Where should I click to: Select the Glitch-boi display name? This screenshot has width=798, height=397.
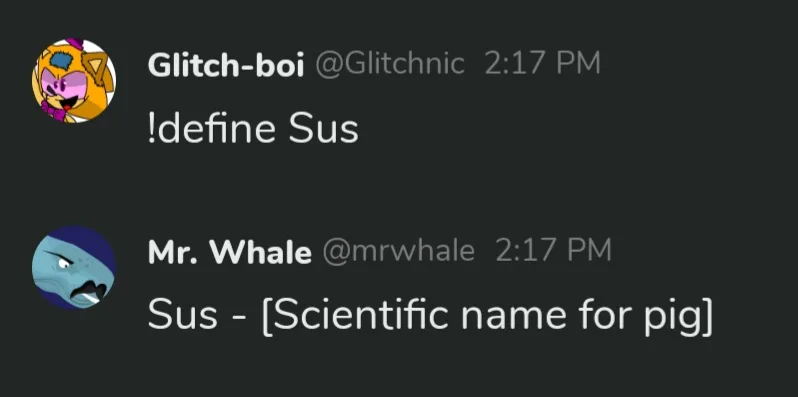226,65
